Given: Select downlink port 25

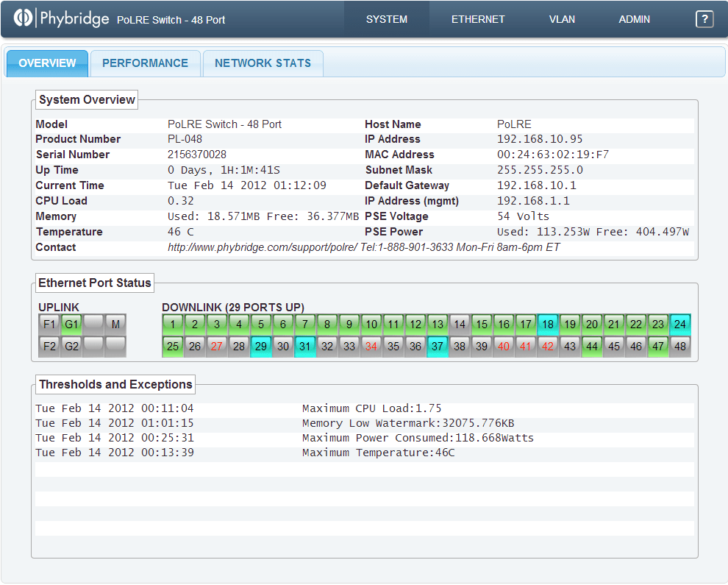Looking at the screenshot, I should click(173, 347).
